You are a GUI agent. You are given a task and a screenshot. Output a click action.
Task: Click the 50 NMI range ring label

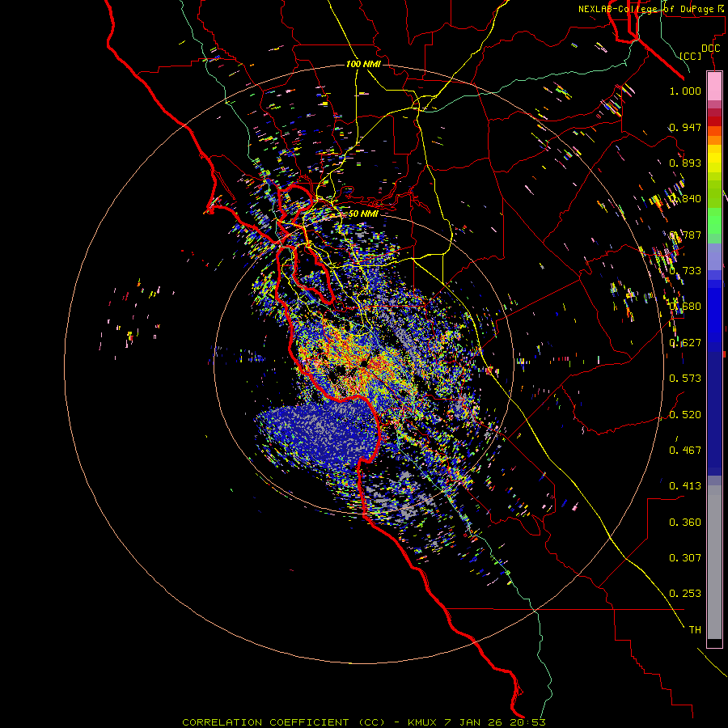tap(363, 214)
